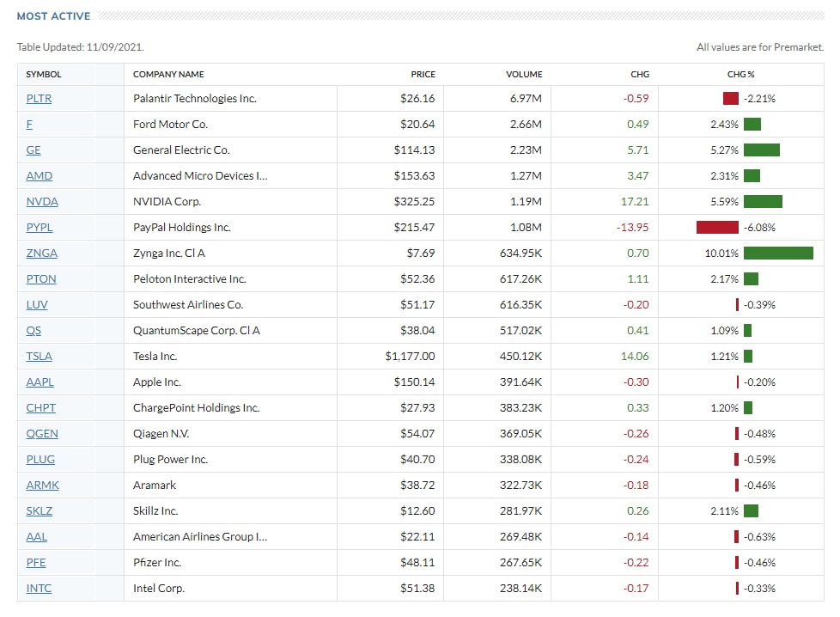840x617 pixels.
Task: Click the green NVIDIA 5.59% bar
Action: point(763,202)
